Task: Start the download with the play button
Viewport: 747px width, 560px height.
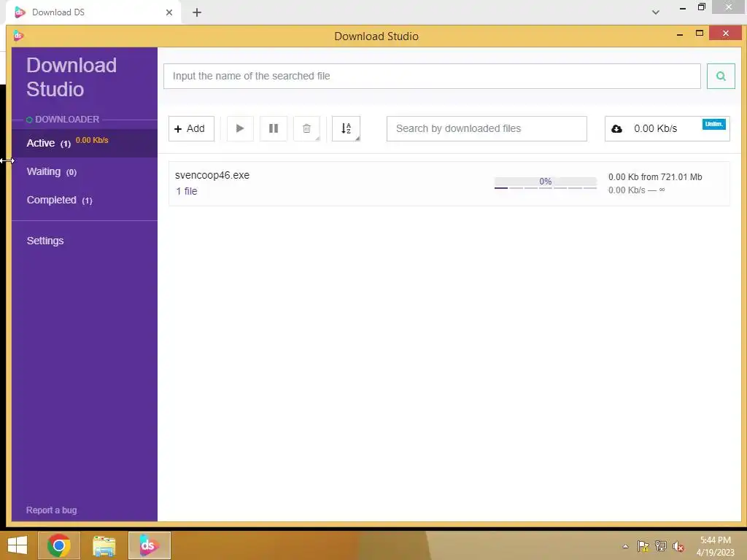Action: coord(240,128)
